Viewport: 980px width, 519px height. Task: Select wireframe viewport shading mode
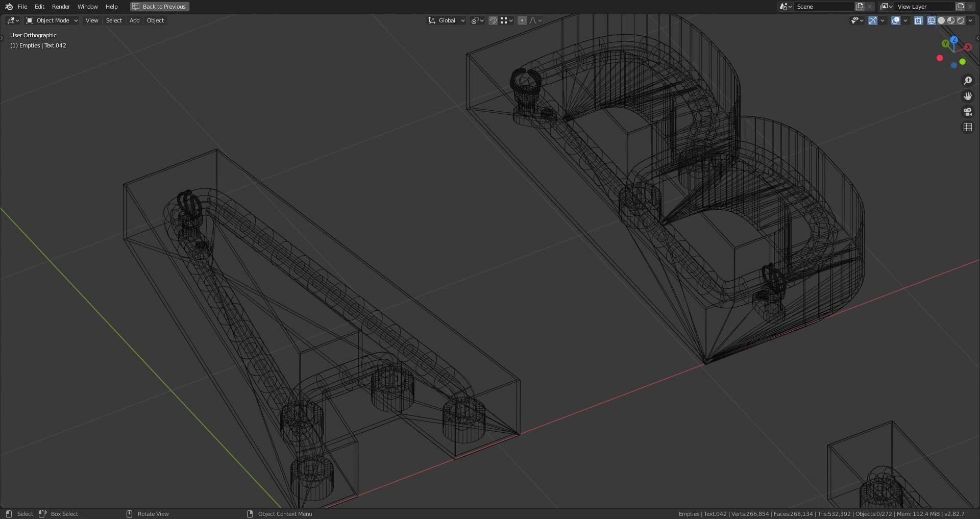point(931,20)
